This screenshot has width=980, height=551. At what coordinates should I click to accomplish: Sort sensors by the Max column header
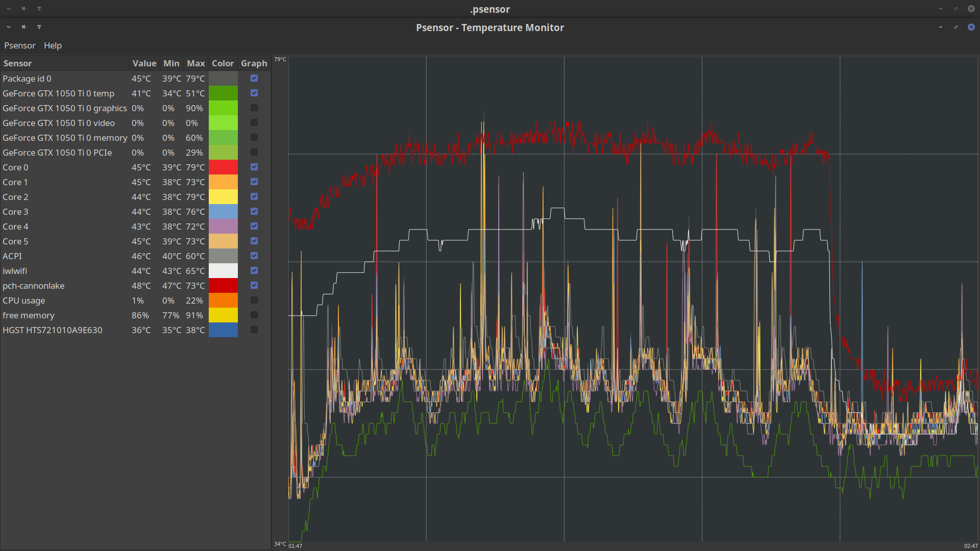coord(195,63)
